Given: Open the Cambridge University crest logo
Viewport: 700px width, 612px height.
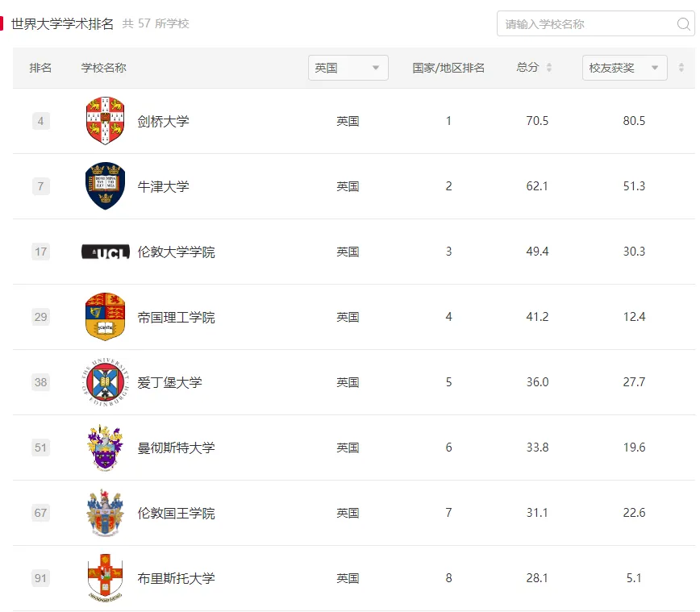Looking at the screenshot, I should pos(105,120).
